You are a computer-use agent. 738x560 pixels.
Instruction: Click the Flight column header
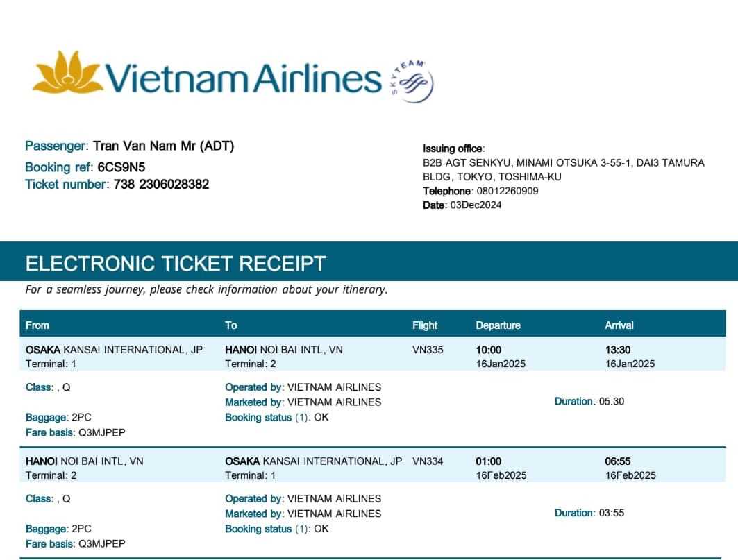424,325
